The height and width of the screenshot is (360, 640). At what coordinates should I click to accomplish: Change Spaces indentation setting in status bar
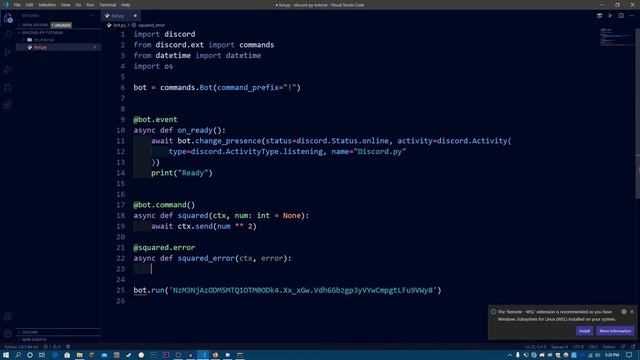[559, 347]
